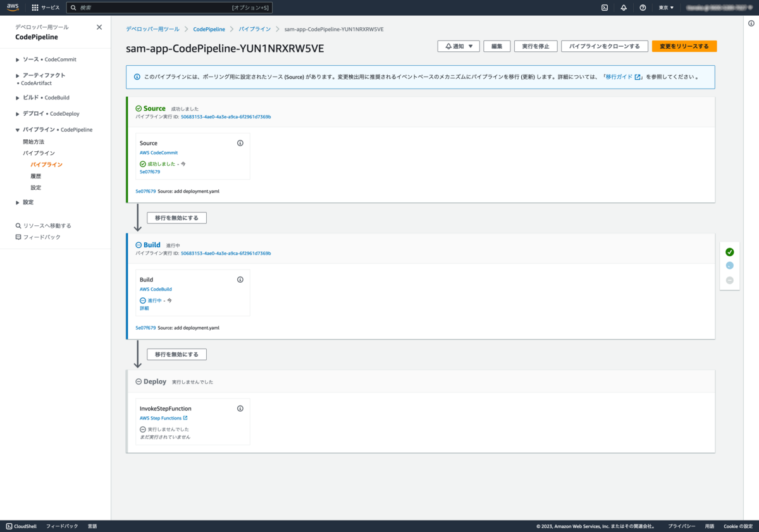Close the CodePipeline side navigation panel
The height and width of the screenshot is (532, 759).
[99, 27]
